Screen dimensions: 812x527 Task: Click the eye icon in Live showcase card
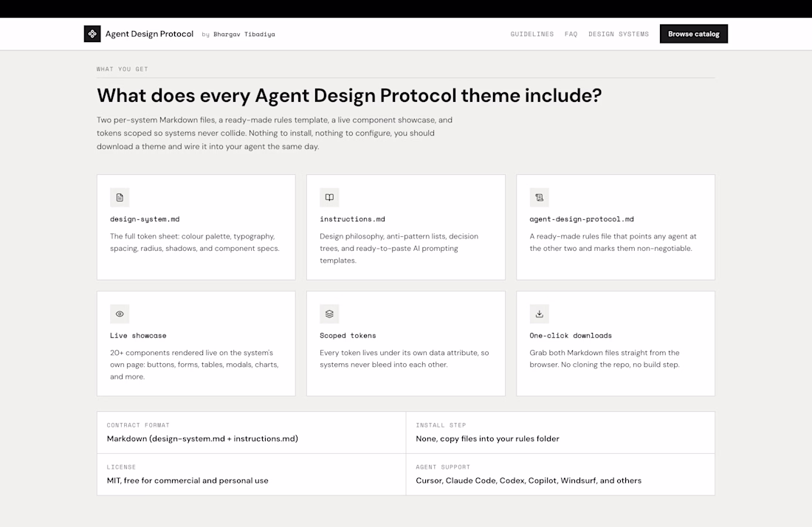tap(120, 314)
